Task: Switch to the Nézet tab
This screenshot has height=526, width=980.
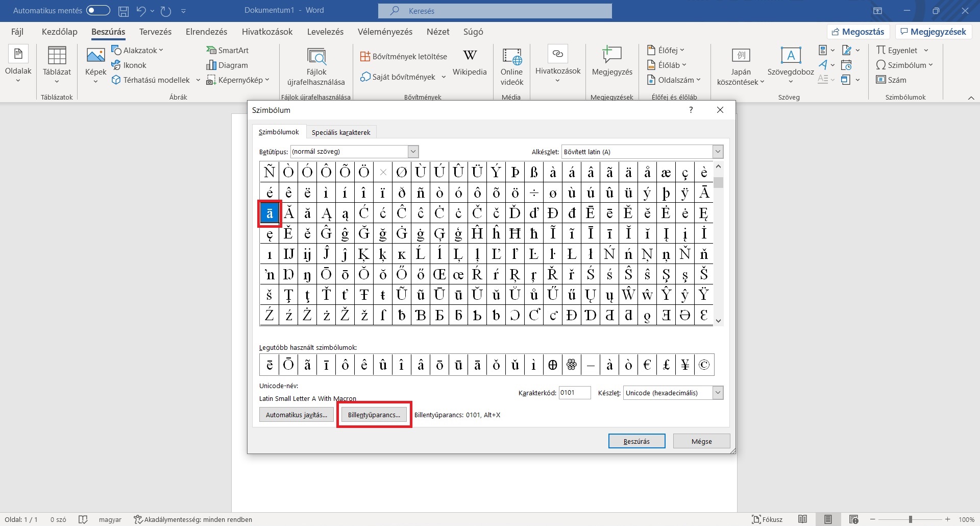Action: 438,32
